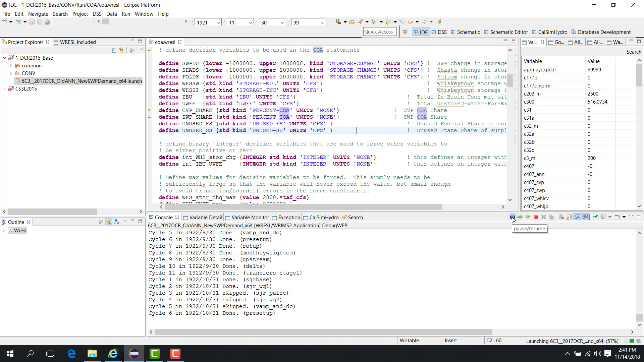Switch to the Variable Monitor tab

coord(247,217)
